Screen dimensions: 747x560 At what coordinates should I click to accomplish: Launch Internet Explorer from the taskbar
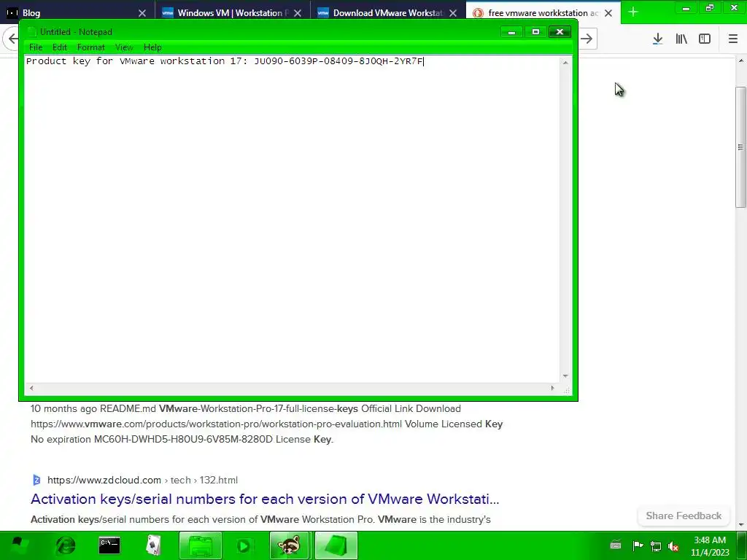pyautogui.click(x=65, y=545)
